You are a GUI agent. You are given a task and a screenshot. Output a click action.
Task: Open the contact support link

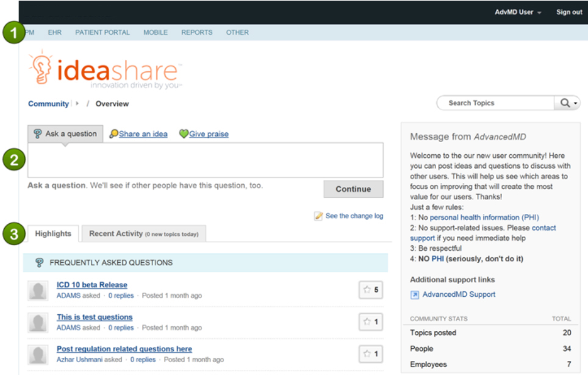click(x=483, y=233)
